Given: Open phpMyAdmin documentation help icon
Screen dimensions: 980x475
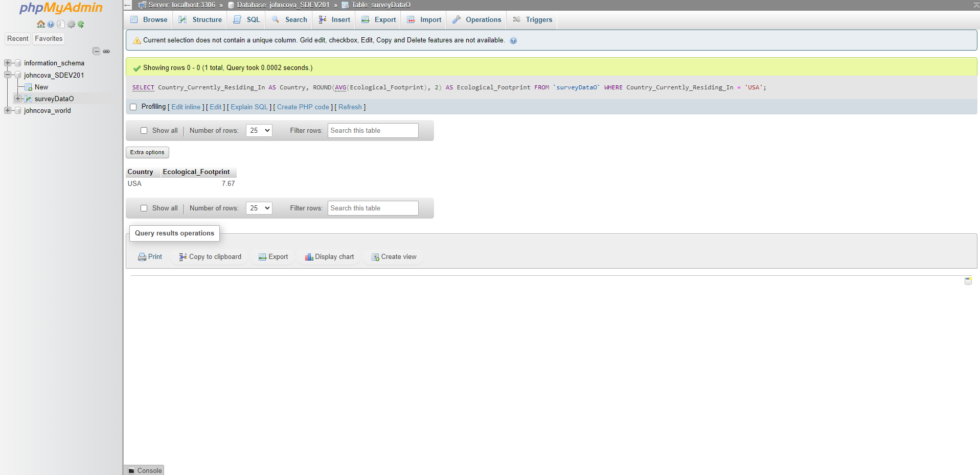Looking at the screenshot, I should click(51, 24).
